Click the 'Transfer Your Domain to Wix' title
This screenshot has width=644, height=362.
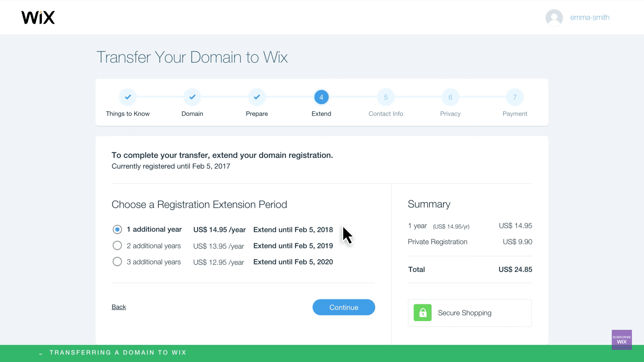pos(192,57)
